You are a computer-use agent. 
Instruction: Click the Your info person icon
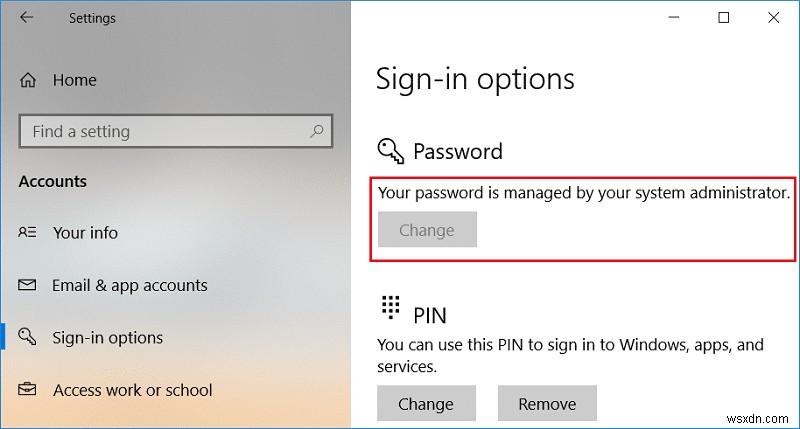pyautogui.click(x=28, y=232)
